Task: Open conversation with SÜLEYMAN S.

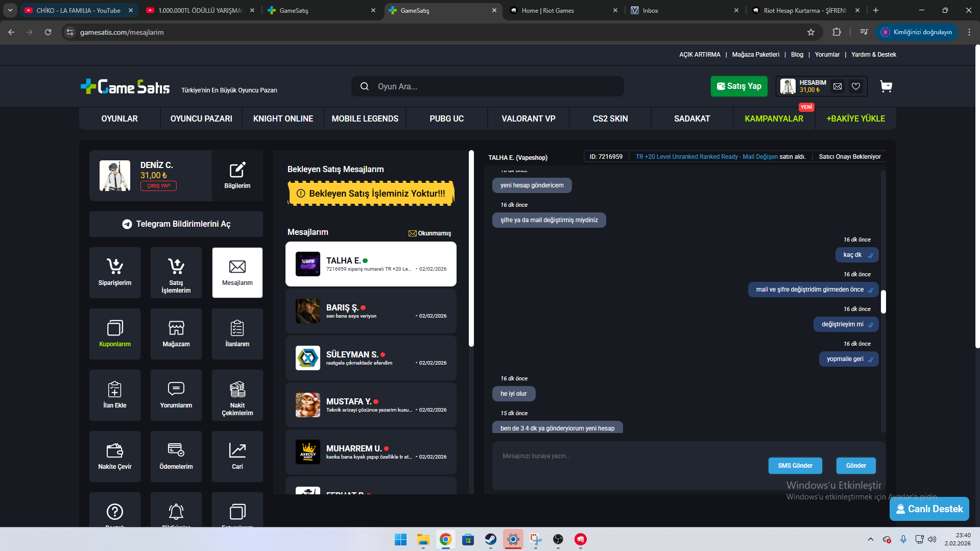Action: [371, 358]
